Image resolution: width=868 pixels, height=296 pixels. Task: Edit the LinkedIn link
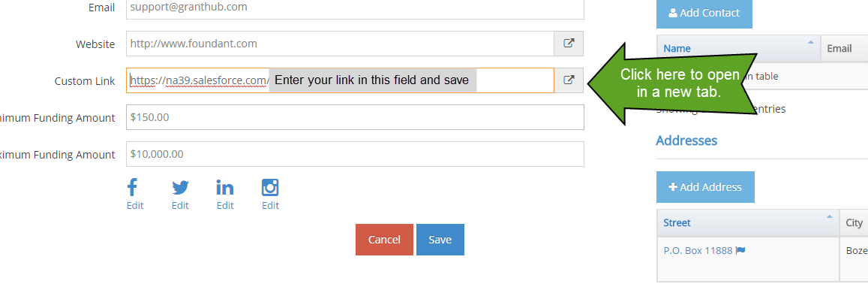point(225,206)
